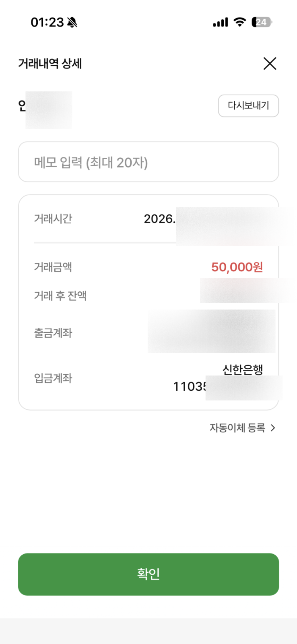Tap the 거래내역 상세 header title
This screenshot has width=297, height=644.
[50, 64]
